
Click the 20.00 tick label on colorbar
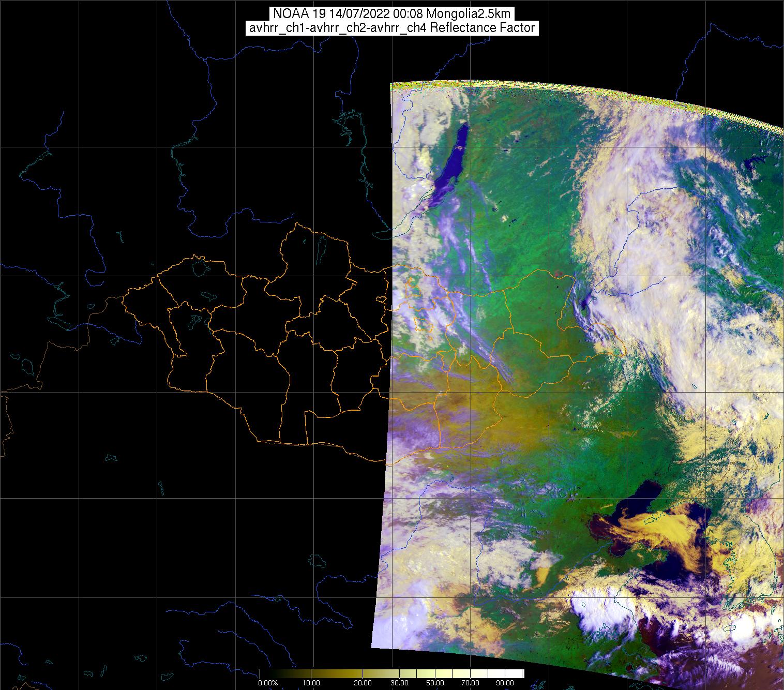click(363, 683)
